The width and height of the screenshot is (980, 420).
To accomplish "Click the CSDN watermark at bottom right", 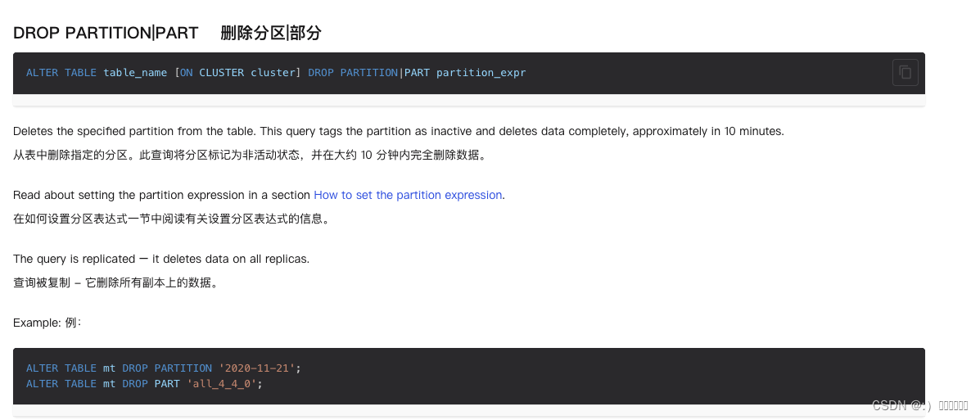I will click(x=920, y=405).
